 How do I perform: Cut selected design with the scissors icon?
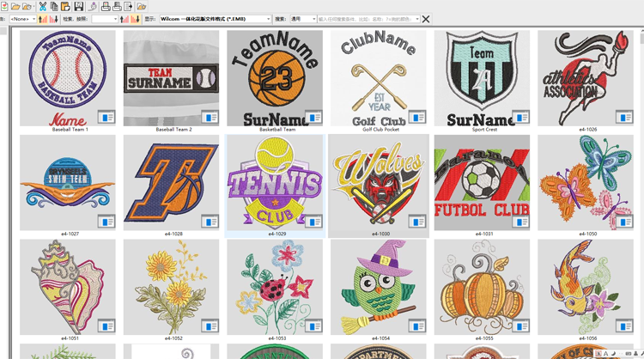(43, 7)
